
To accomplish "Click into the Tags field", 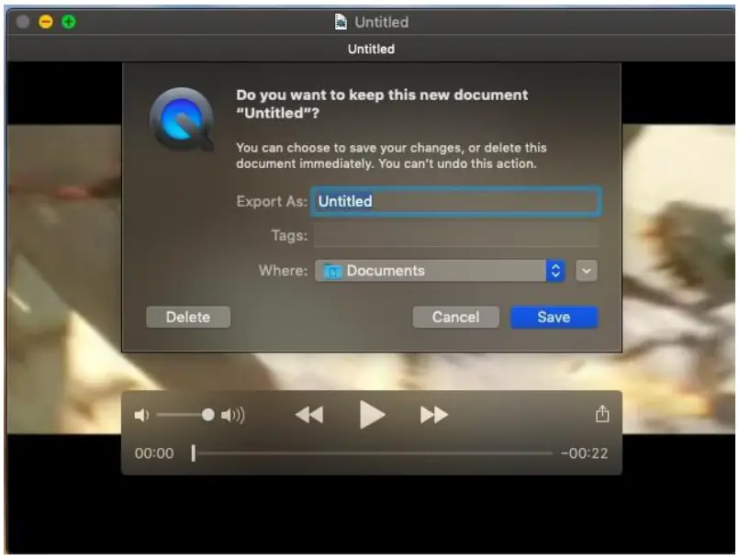I will (x=455, y=235).
